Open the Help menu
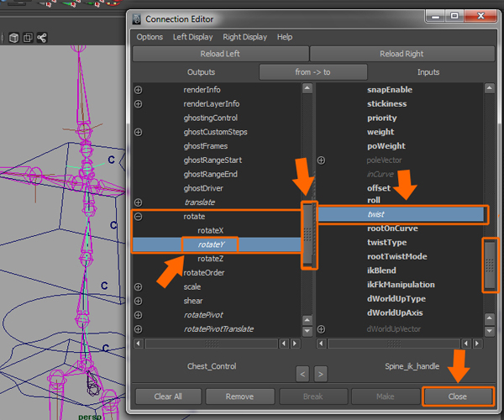Image resolution: width=504 pixels, height=420 pixels. [x=285, y=37]
